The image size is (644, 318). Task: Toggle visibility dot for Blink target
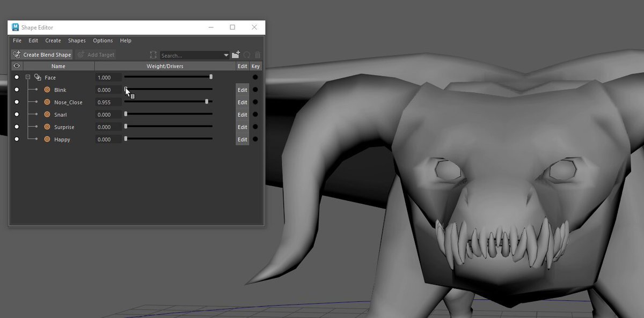click(x=17, y=90)
